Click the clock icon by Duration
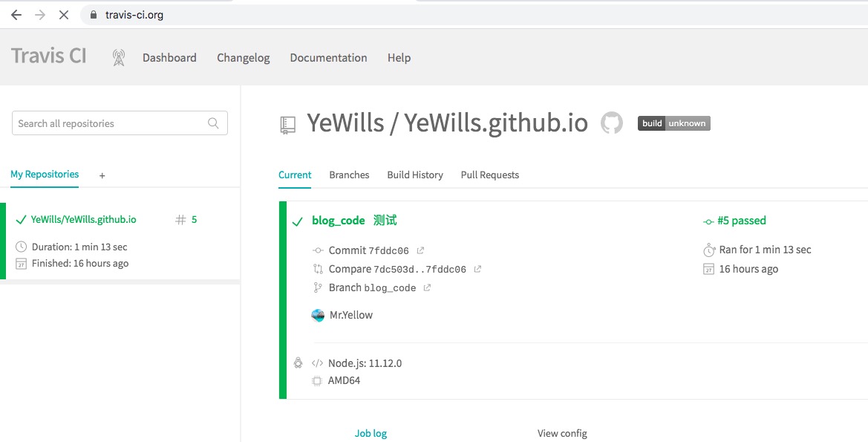Image resolution: width=868 pixels, height=442 pixels. point(21,247)
